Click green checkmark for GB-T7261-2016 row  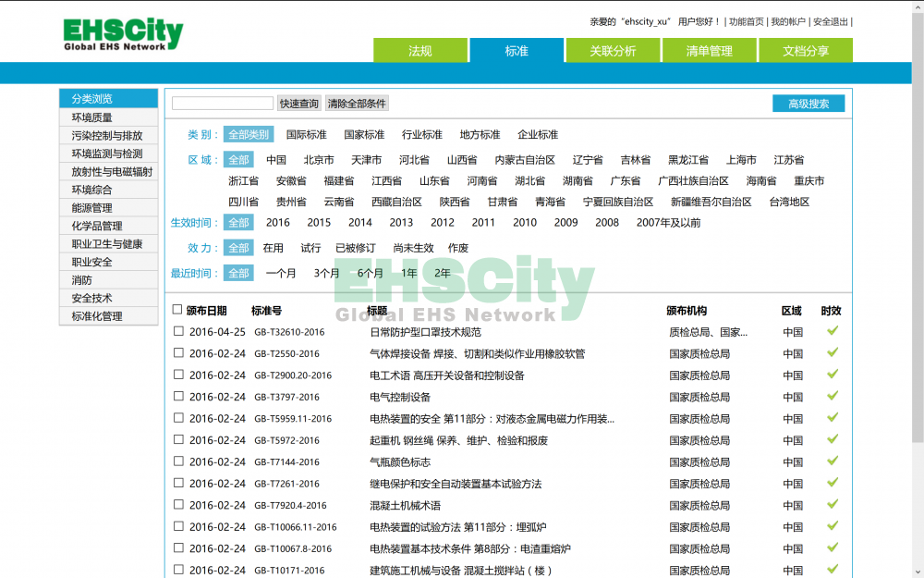coord(833,483)
